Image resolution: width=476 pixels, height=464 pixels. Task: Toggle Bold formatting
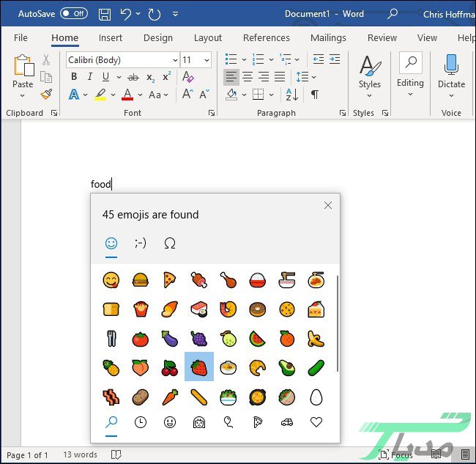pyautogui.click(x=73, y=77)
